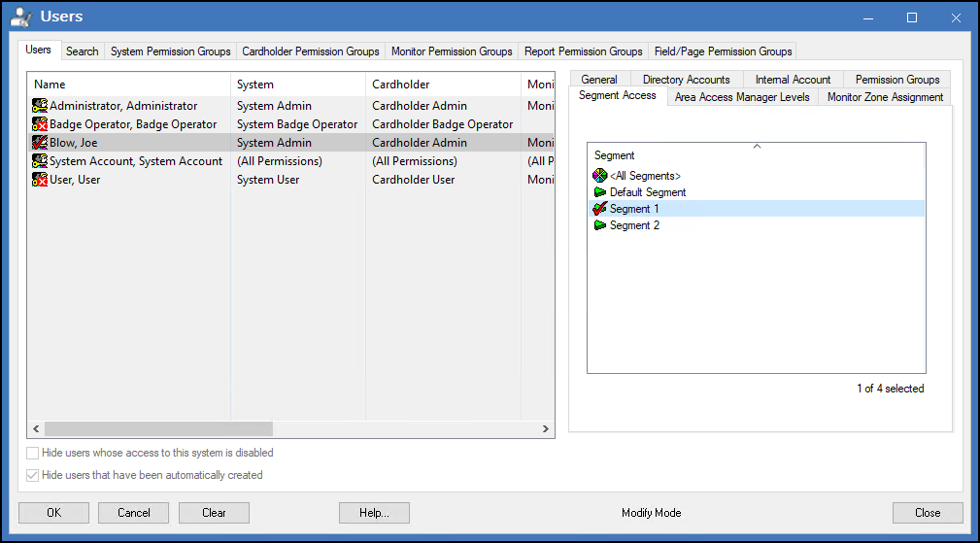Open Cardholder Permission Groups tab
Image resolution: width=980 pixels, height=543 pixels.
point(311,51)
